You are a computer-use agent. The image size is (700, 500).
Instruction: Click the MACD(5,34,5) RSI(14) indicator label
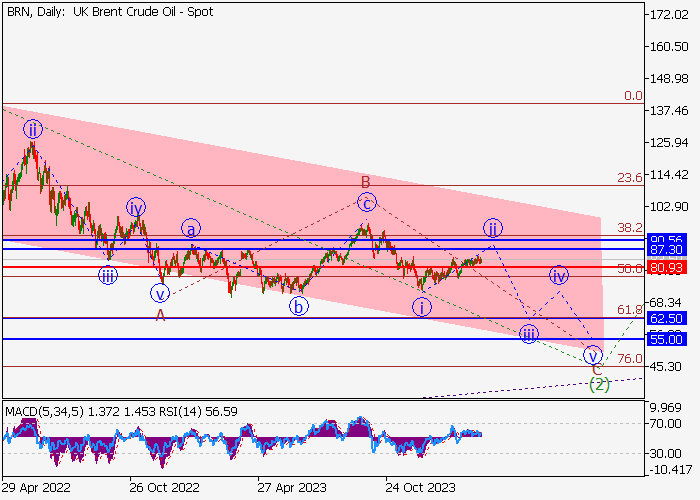coord(121,411)
